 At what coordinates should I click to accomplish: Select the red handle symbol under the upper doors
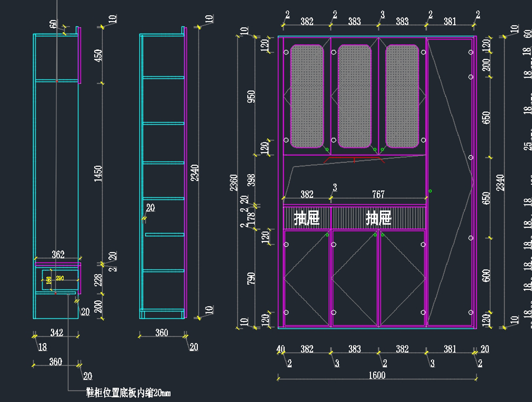pyautogui.click(x=354, y=160)
